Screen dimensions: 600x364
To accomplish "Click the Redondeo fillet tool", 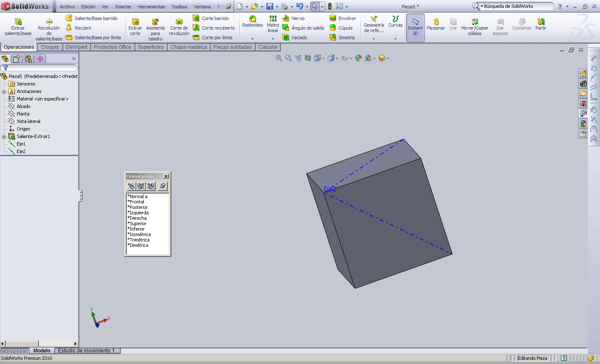I will [252, 22].
